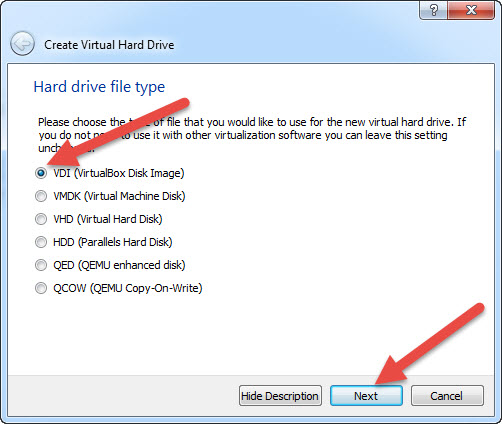
Task: Select VDI (VirtualBox Disk Image) option
Action: [110, 173]
